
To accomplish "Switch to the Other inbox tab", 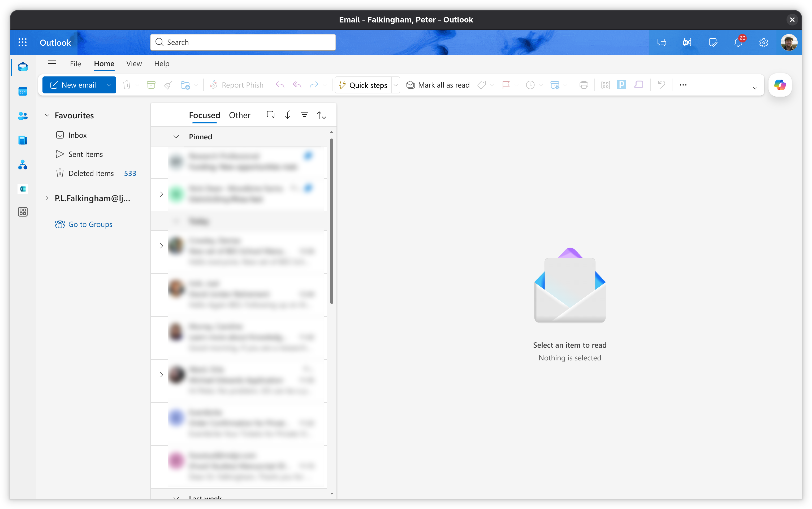I will pyautogui.click(x=239, y=115).
